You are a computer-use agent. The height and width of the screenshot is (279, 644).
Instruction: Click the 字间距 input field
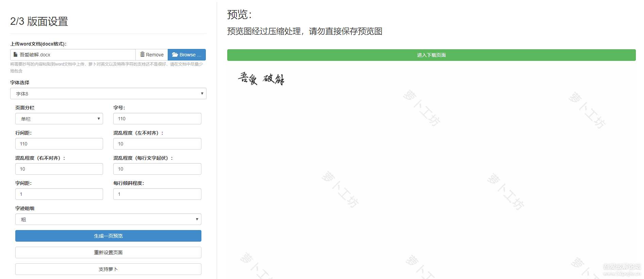59,194
